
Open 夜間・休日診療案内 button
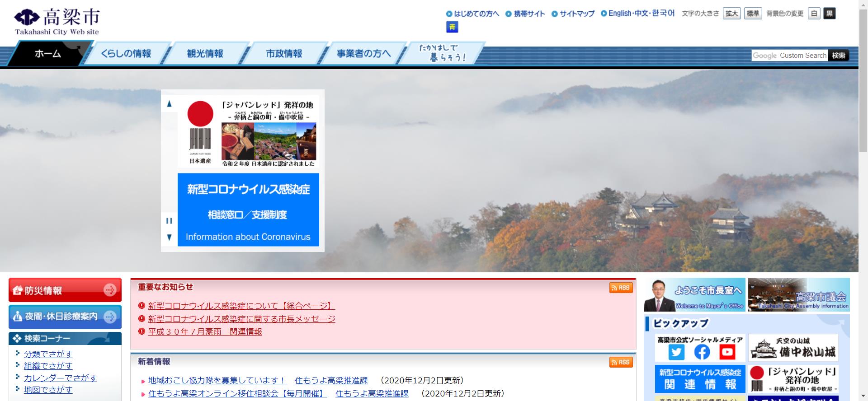coord(65,317)
